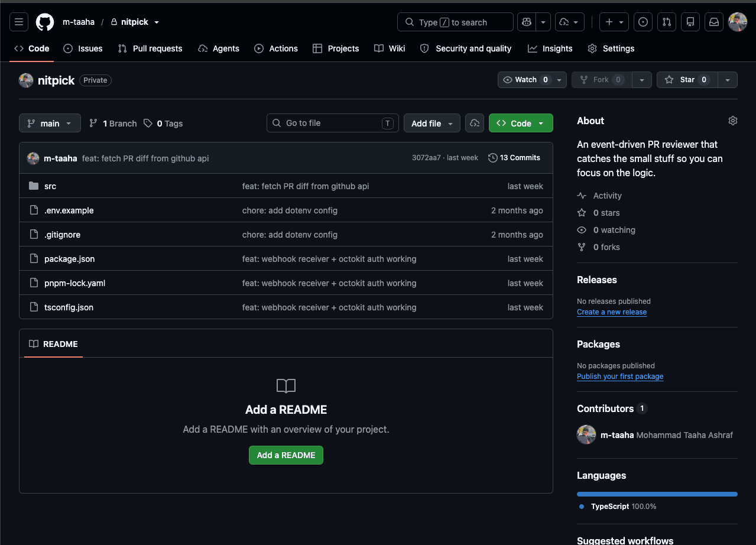756x545 pixels.
Task: Click the m-taaha contributor avatar
Action: pos(586,434)
